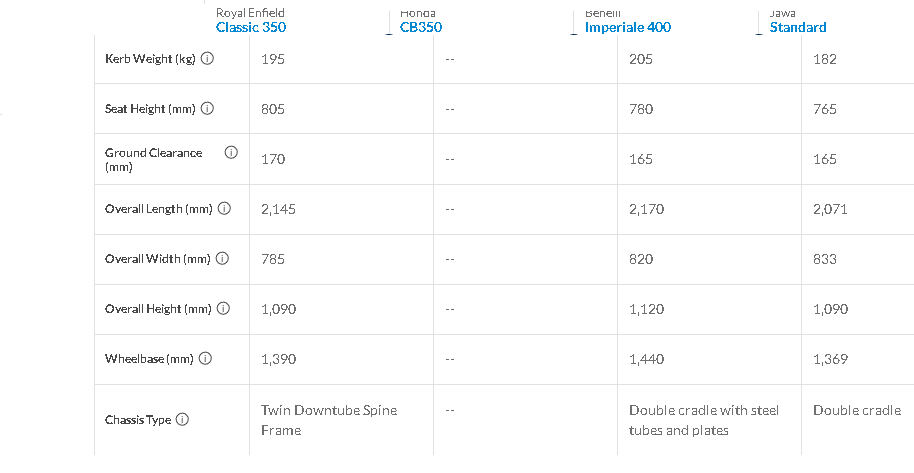The height and width of the screenshot is (473, 914).
Task: Show the Overall Length info tooltip icon
Action: click(224, 209)
